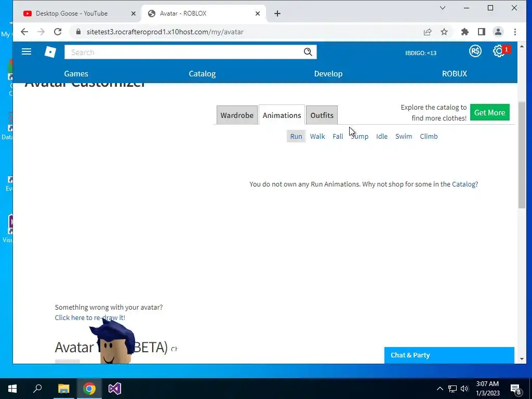Image resolution: width=532 pixels, height=399 pixels.
Task: Close the Desktop Goose YouTube tab
Action: tap(134, 14)
